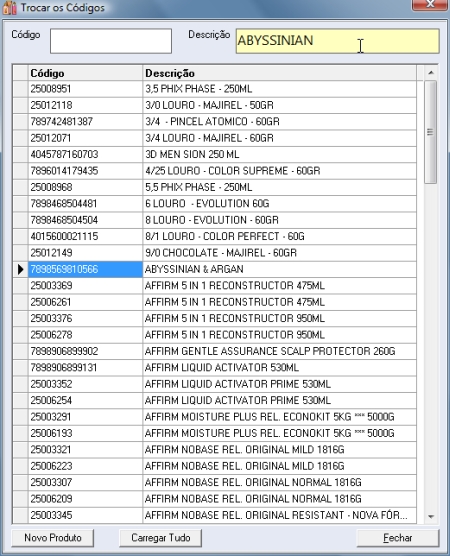450x556 pixels.
Task: Click the Código input field
Action: click(x=111, y=41)
